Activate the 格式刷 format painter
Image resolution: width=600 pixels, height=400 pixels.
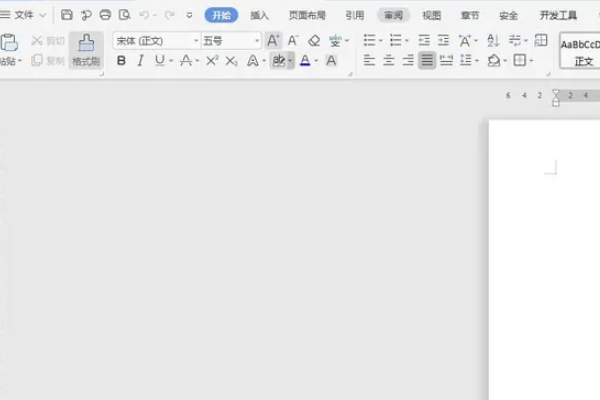86,50
